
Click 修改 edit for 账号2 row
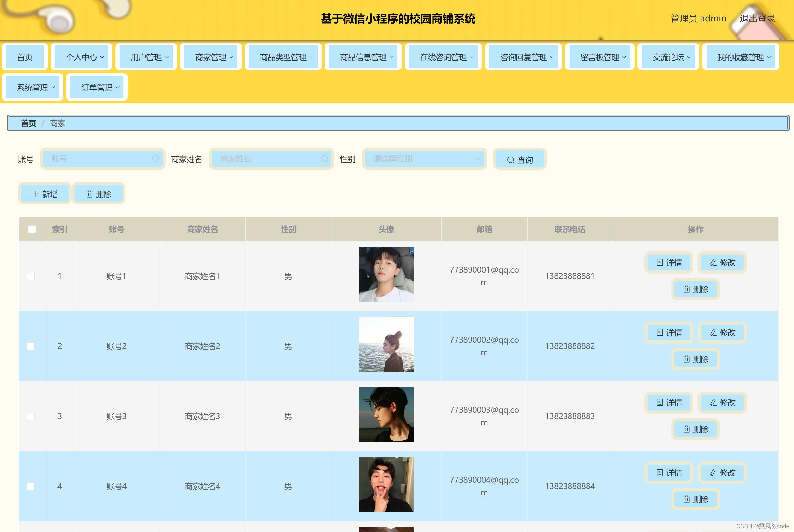point(722,333)
